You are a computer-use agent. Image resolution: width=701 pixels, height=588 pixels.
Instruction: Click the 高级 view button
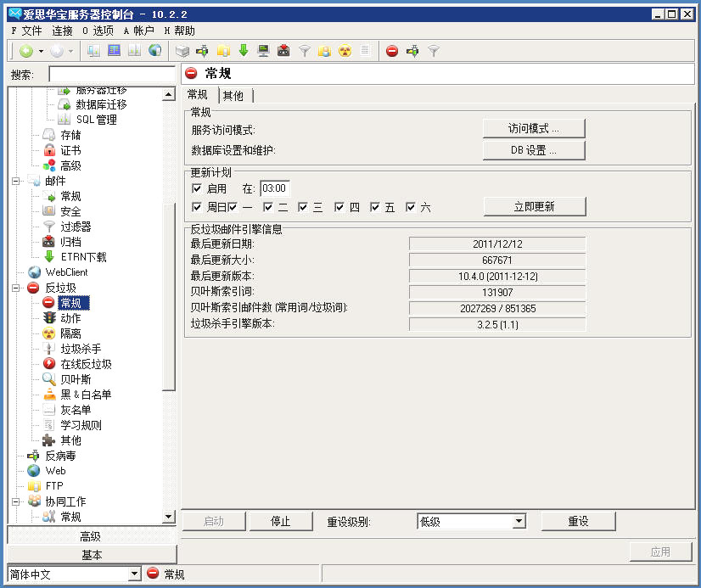click(x=93, y=535)
